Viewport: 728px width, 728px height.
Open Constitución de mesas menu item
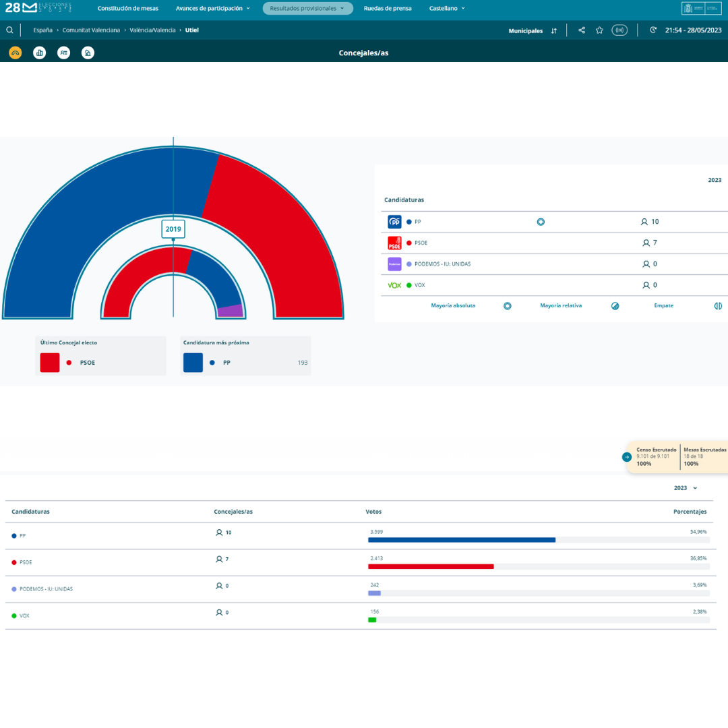[x=128, y=9]
